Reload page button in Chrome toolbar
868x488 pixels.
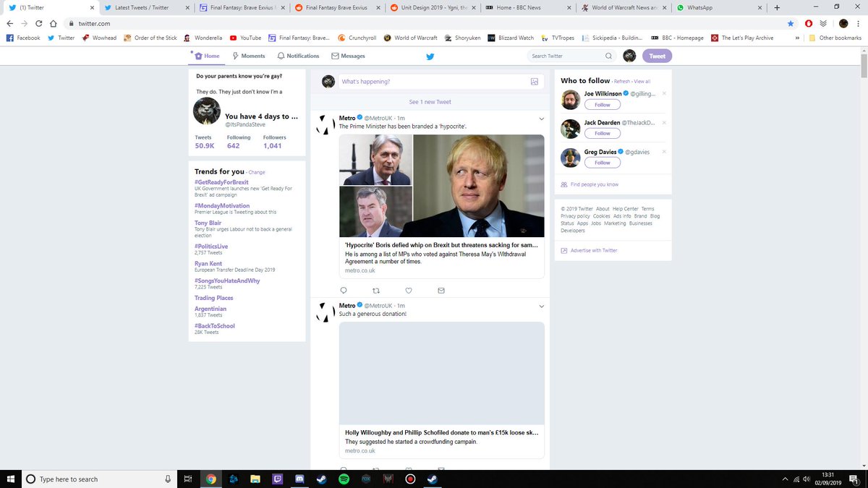click(x=39, y=23)
